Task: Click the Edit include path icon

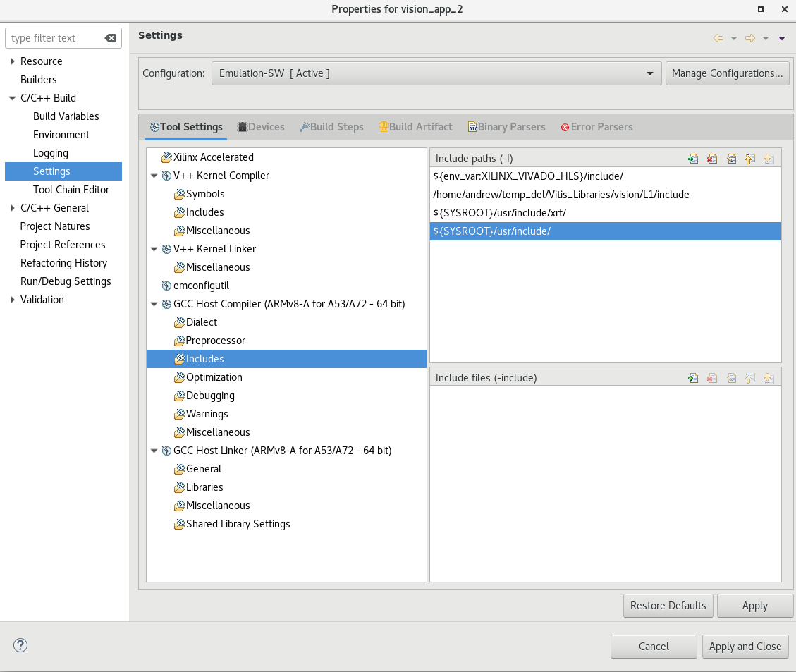Action: (731, 159)
